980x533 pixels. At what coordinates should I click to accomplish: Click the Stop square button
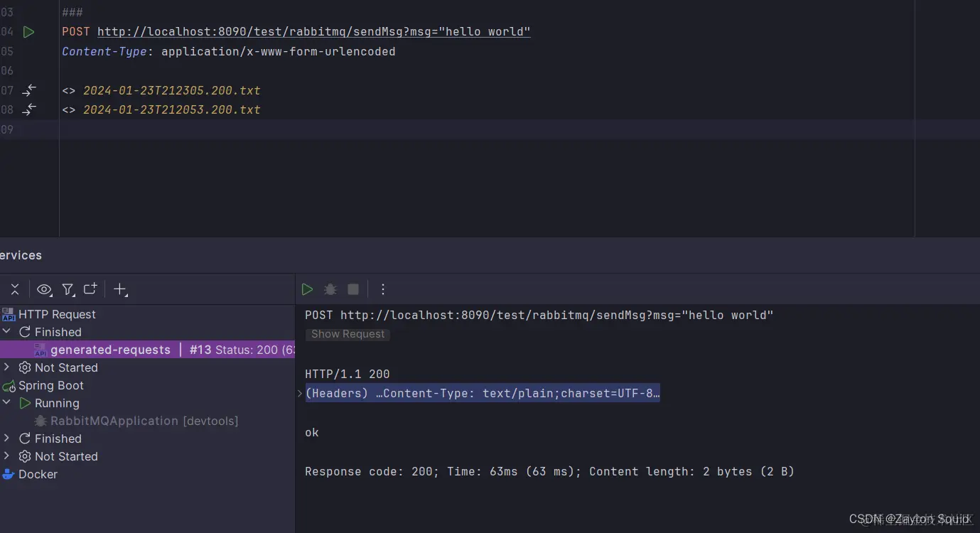tap(353, 289)
